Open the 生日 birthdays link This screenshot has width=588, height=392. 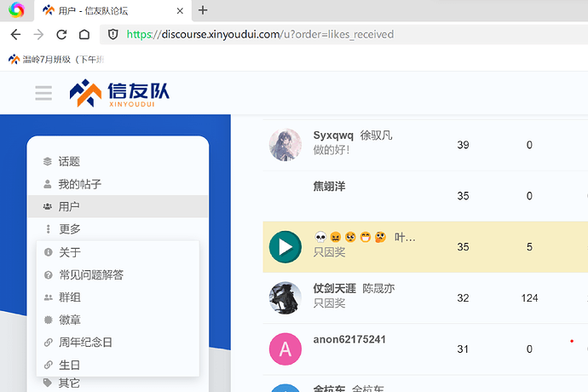point(118,365)
